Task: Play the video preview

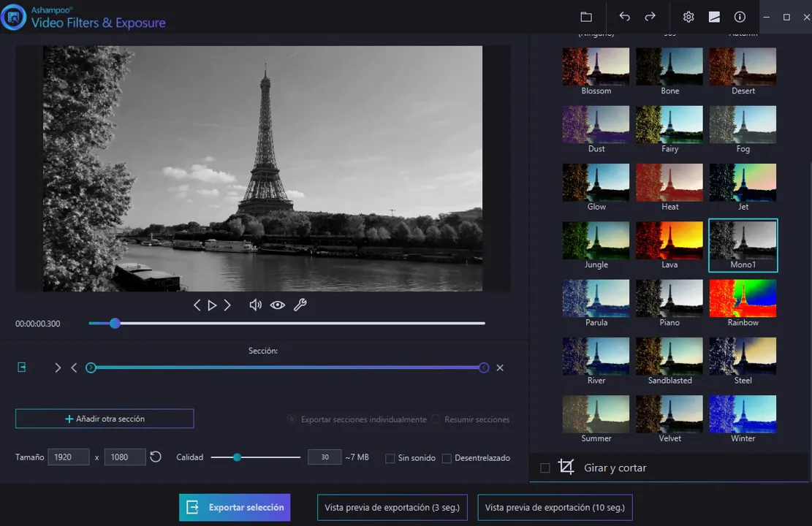Action: pyautogui.click(x=212, y=305)
